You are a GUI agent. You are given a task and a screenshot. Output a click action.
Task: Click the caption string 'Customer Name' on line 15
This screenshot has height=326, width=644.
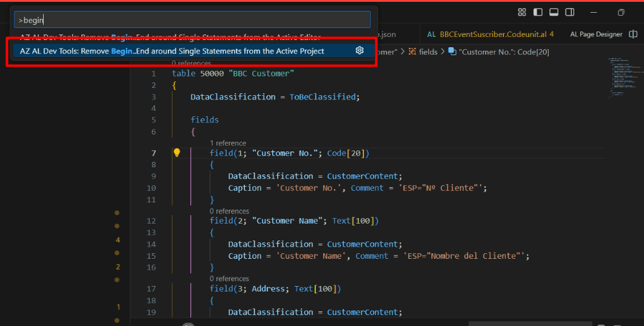coord(310,256)
